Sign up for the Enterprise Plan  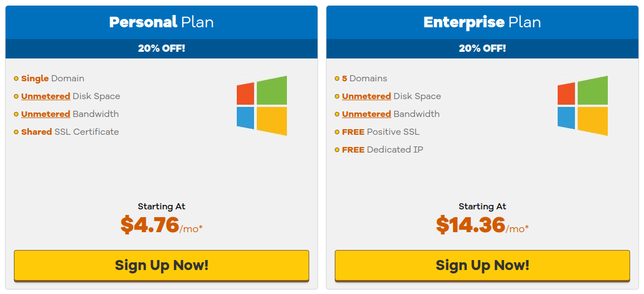[482, 265]
